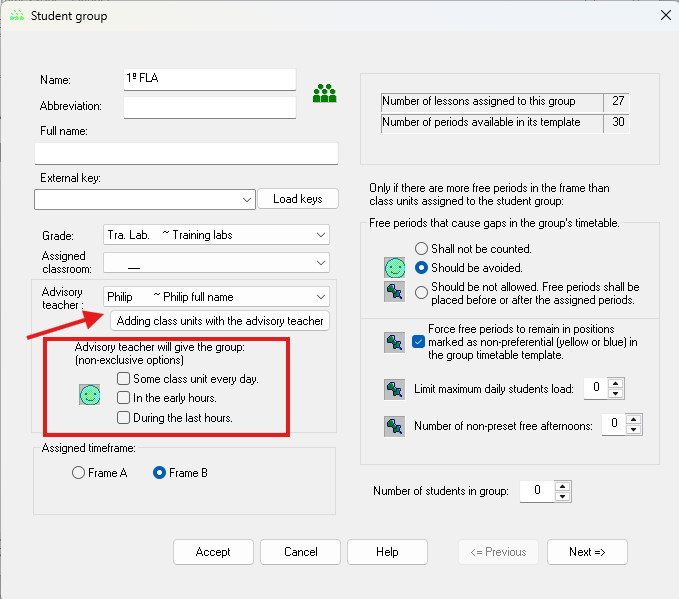Click the Load keys button
Image resolution: width=679 pixels, height=599 pixels.
tap(298, 199)
